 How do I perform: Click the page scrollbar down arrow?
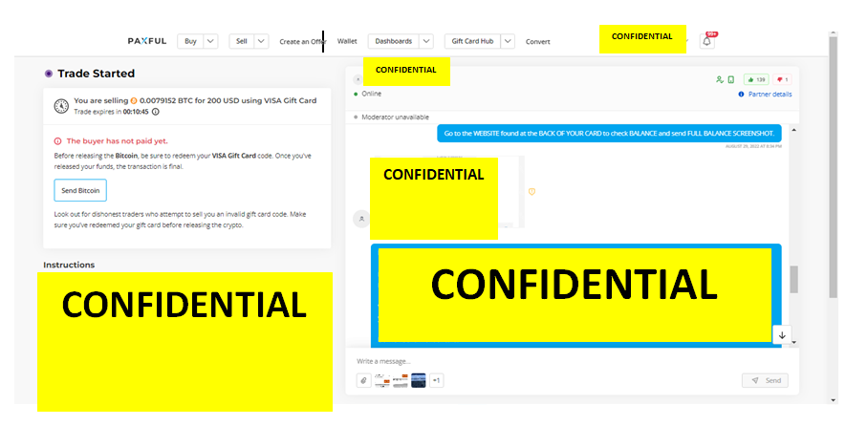tap(834, 399)
